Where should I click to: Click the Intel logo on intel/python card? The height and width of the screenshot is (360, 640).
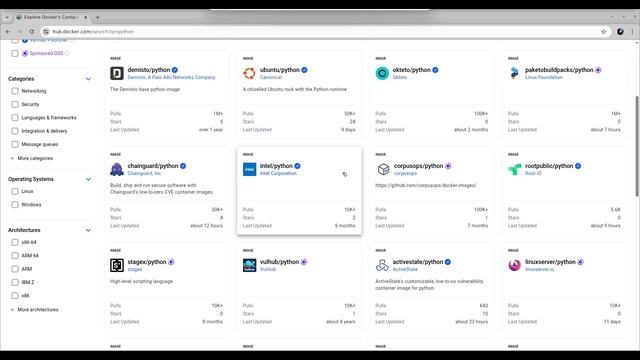point(249,169)
